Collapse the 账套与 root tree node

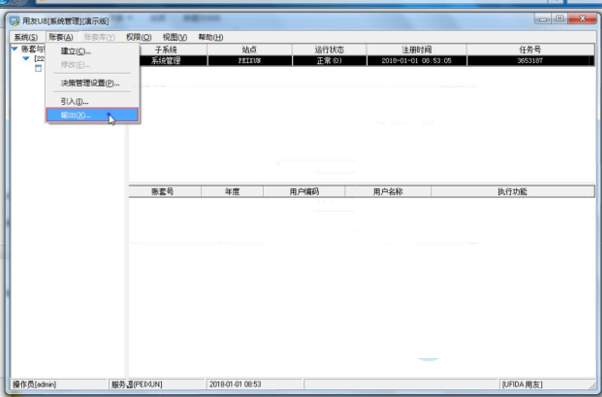(15, 49)
